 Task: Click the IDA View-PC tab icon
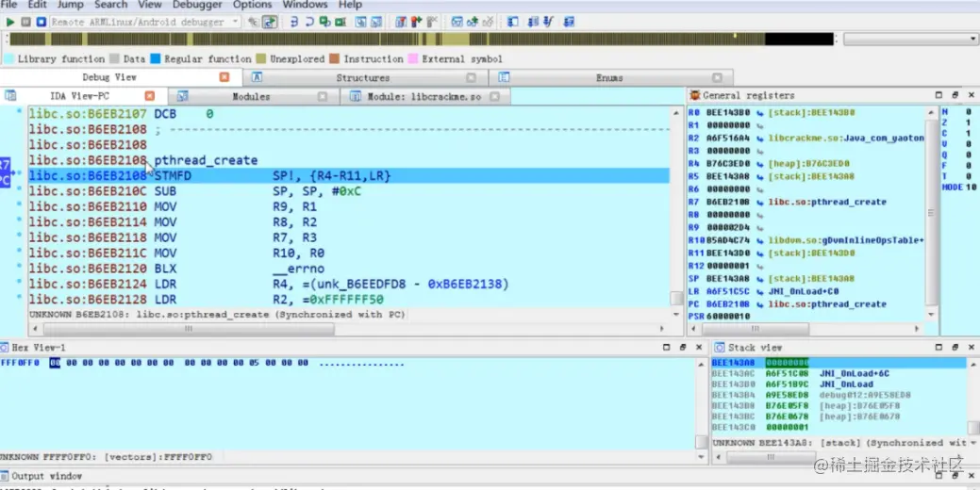[10, 96]
